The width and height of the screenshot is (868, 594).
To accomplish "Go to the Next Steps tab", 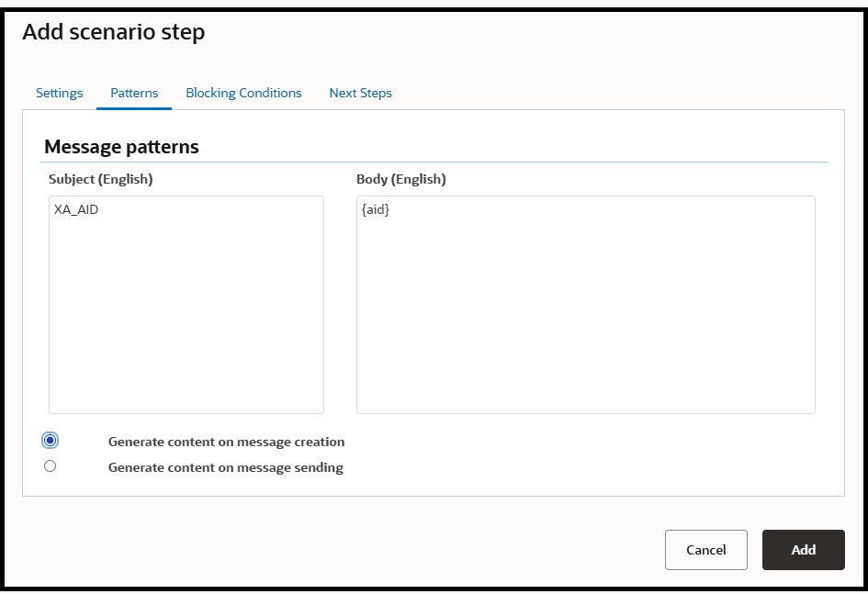I will [x=360, y=93].
